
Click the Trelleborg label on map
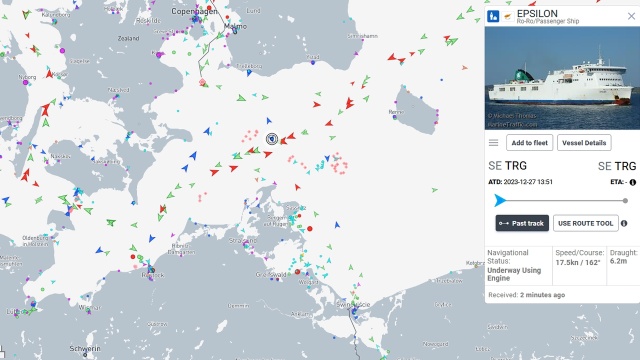click(x=249, y=66)
